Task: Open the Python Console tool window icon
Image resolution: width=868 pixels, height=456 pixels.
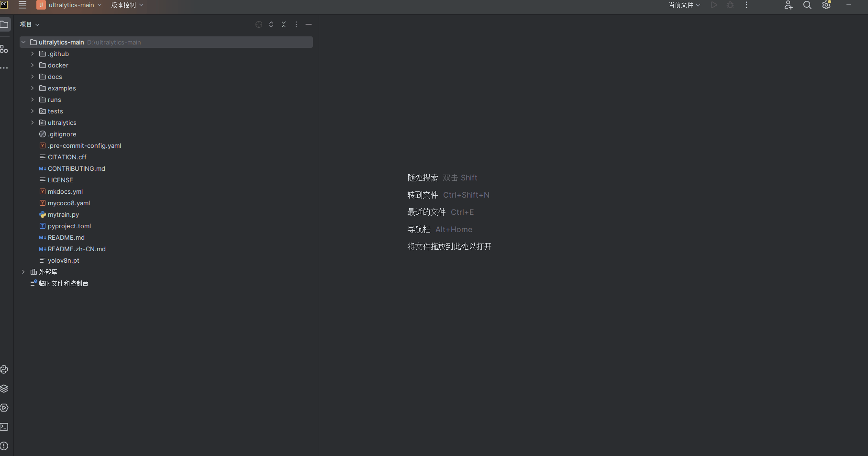Action: coord(4,369)
